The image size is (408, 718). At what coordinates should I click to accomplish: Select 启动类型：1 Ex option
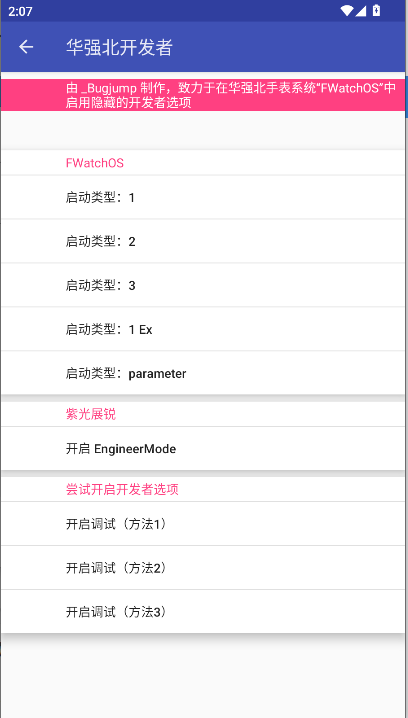[x=203, y=329]
